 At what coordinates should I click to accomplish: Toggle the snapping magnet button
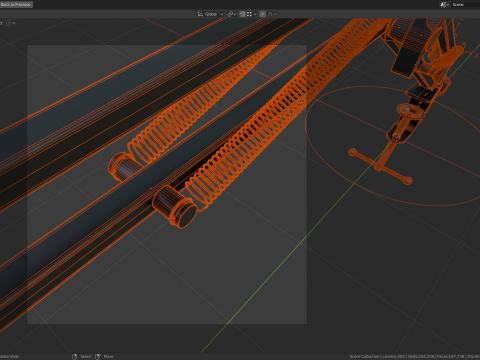(242, 14)
